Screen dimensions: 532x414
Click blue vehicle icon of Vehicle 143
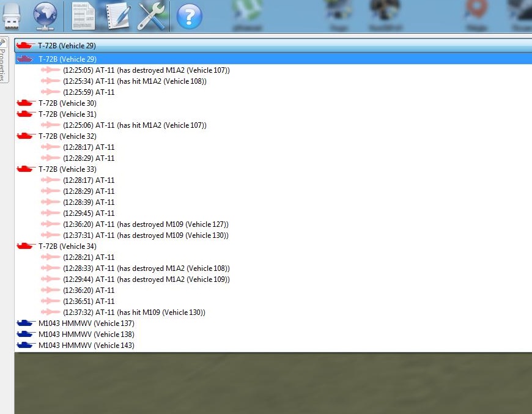click(26, 345)
